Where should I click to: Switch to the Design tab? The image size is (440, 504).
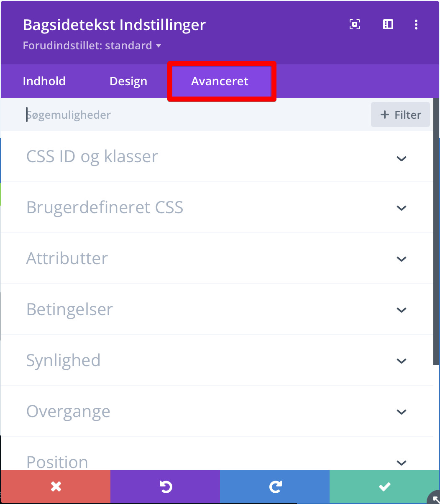click(x=128, y=81)
